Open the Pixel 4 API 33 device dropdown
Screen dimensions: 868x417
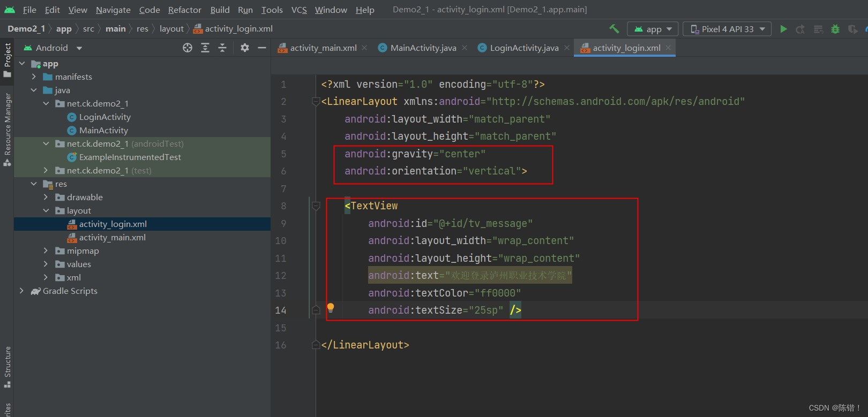[x=727, y=29]
